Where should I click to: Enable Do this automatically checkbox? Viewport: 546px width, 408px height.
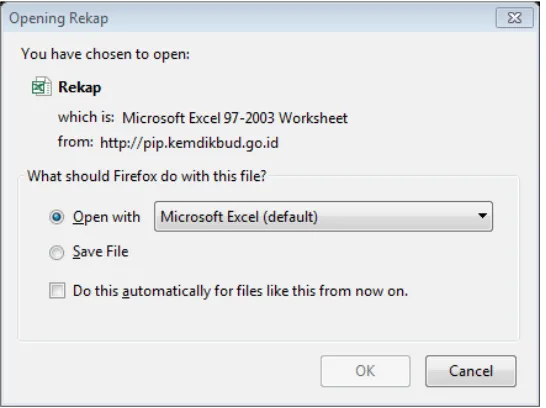click(x=57, y=291)
